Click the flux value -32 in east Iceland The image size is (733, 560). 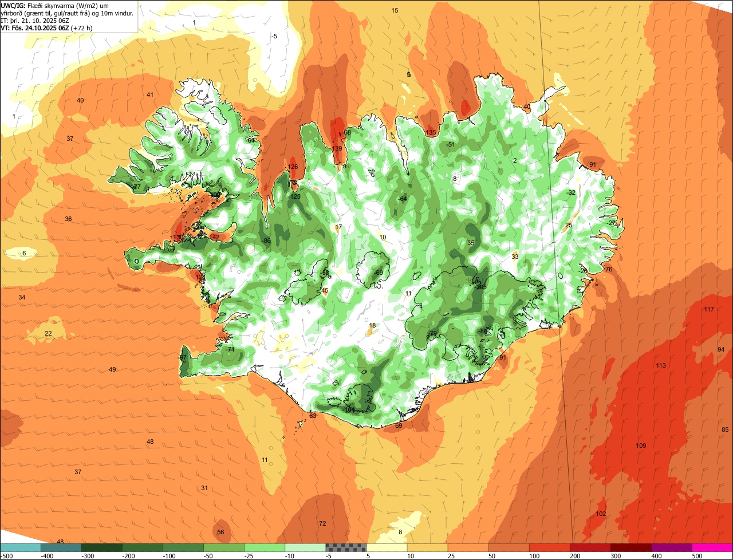[x=570, y=192]
